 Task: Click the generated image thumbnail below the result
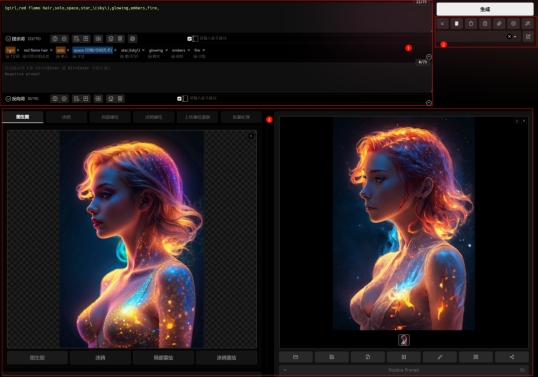pos(404,340)
